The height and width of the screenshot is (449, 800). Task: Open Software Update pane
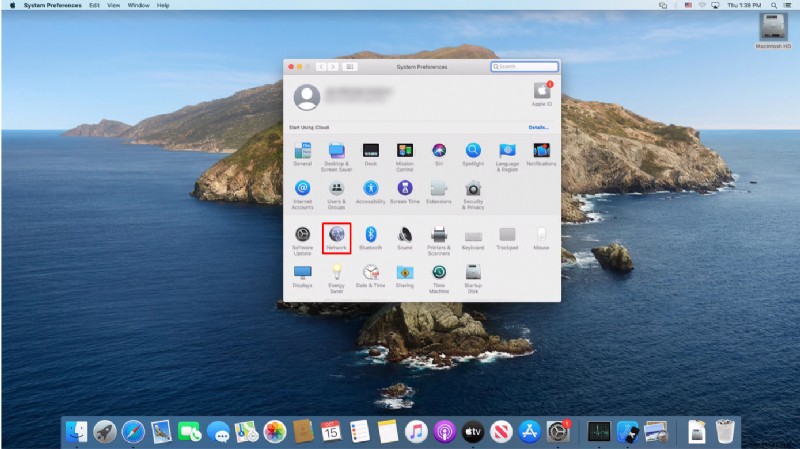click(x=302, y=240)
